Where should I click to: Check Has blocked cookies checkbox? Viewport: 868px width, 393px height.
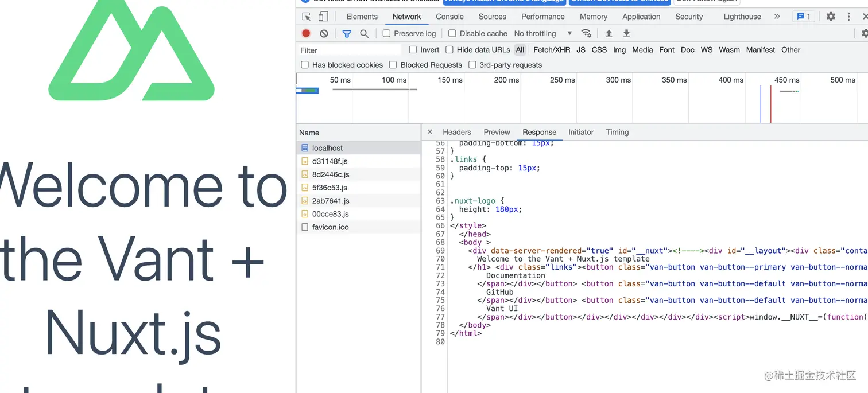click(x=305, y=65)
